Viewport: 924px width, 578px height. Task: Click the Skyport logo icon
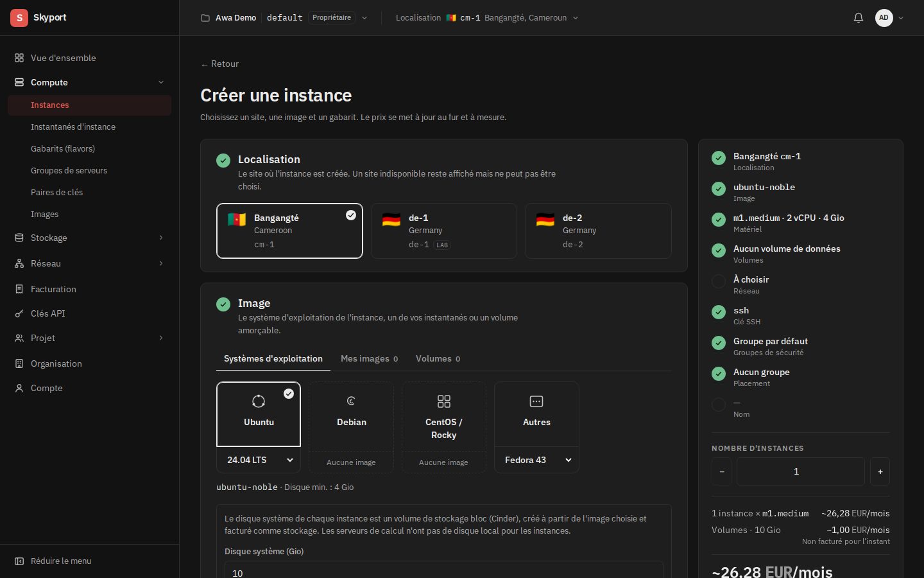[x=19, y=17]
